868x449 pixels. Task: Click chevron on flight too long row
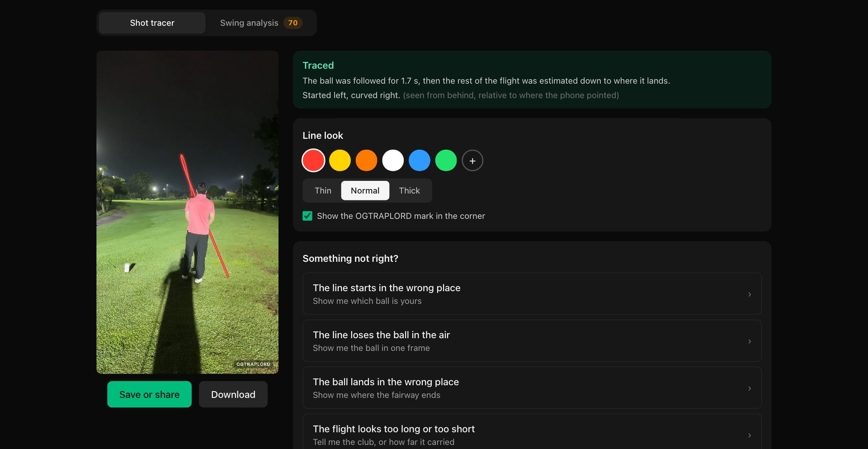[750, 435]
